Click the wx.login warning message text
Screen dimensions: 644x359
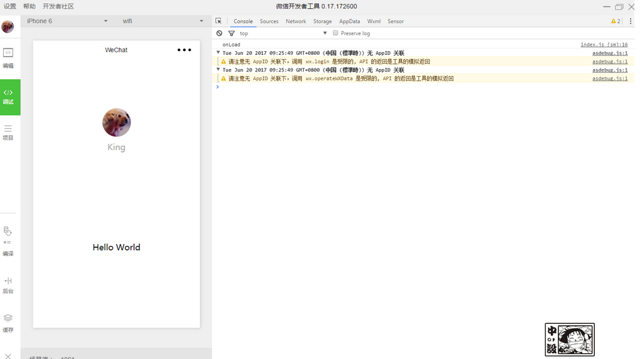pyautogui.click(x=329, y=62)
